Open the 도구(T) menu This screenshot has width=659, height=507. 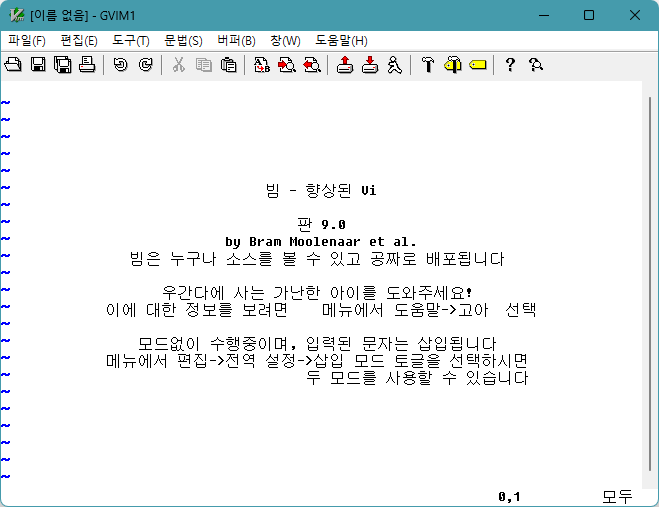[131, 41]
